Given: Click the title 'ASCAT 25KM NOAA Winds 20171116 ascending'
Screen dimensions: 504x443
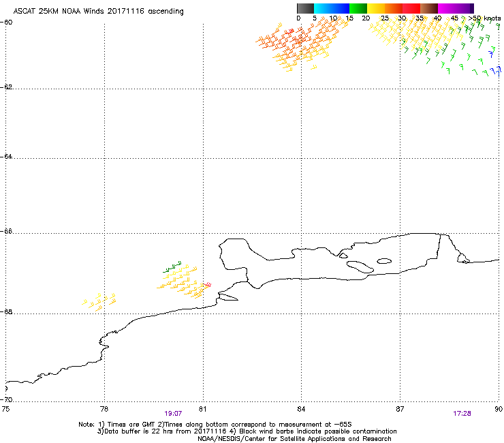Looking at the screenshot, I should (98, 12).
